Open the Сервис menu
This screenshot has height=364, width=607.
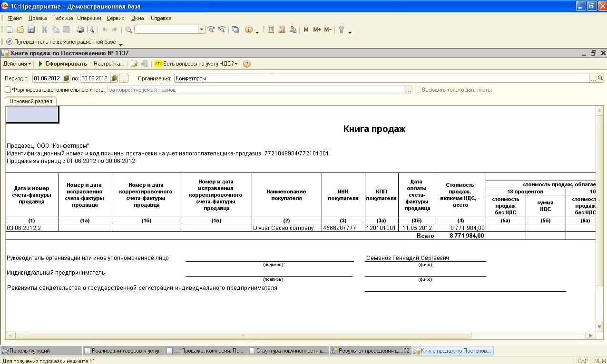click(115, 18)
